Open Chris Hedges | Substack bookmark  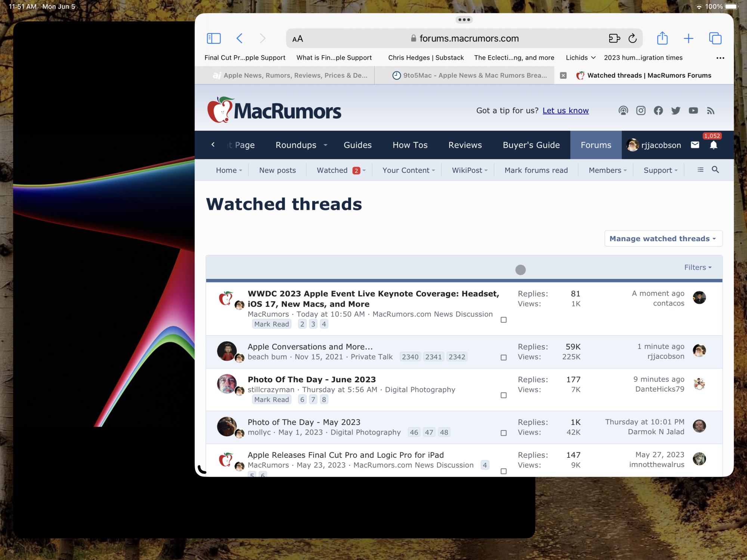tap(426, 57)
